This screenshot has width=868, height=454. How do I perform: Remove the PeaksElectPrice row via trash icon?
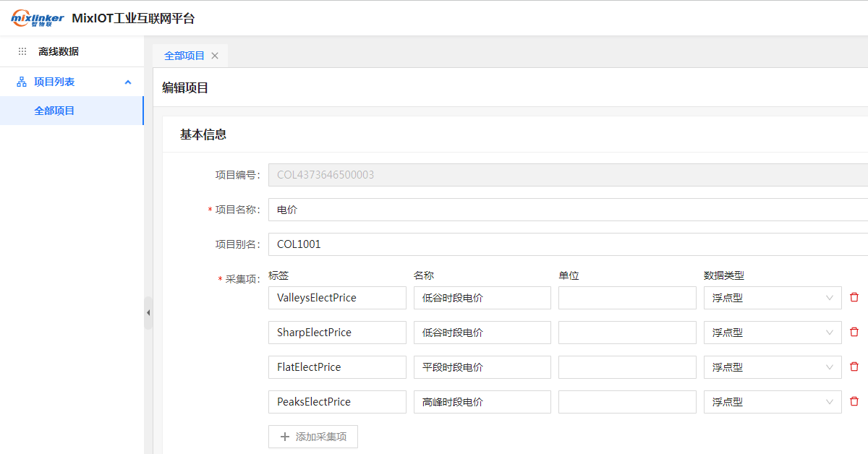click(x=854, y=402)
